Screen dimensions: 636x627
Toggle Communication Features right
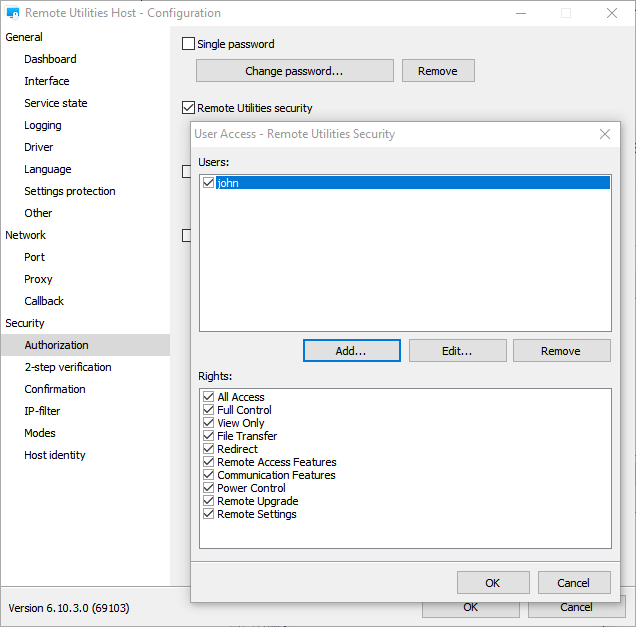208,475
